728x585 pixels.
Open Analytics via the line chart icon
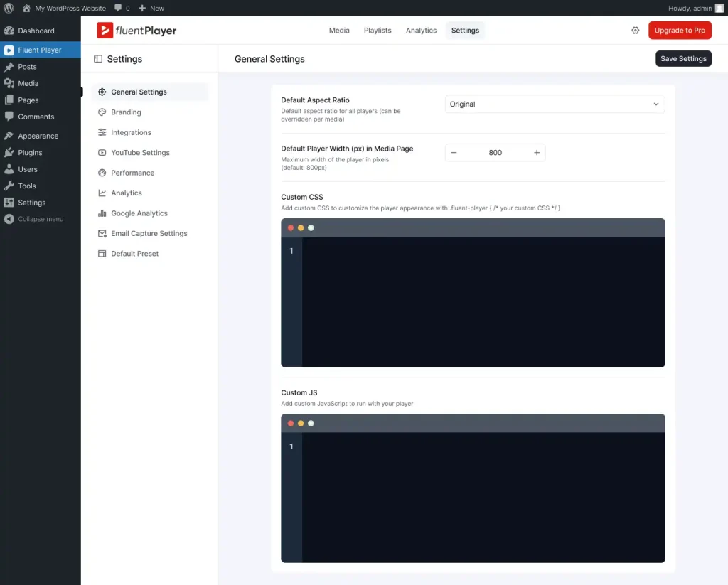[102, 193]
